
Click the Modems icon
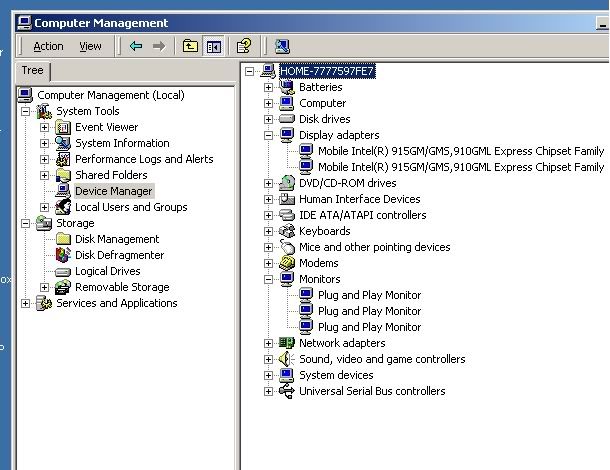tap(287, 263)
